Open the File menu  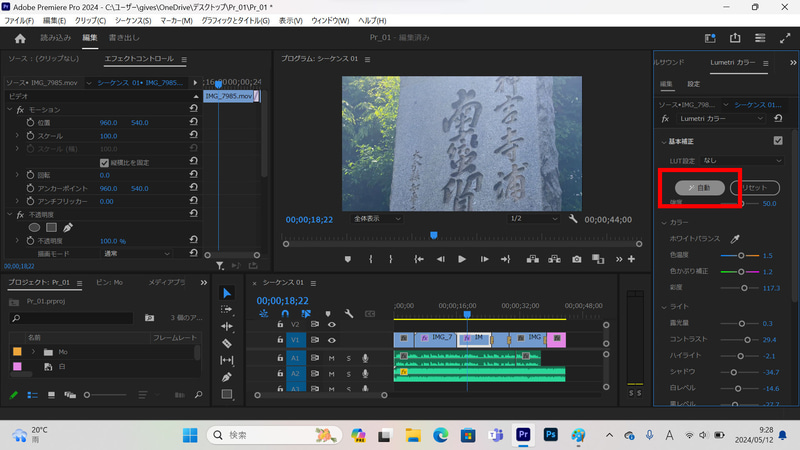pos(19,20)
